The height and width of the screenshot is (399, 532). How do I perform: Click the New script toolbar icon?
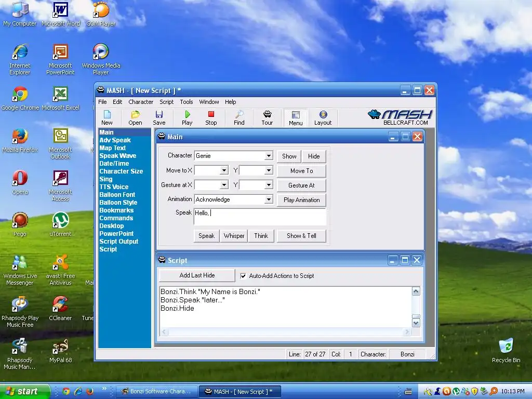107,118
